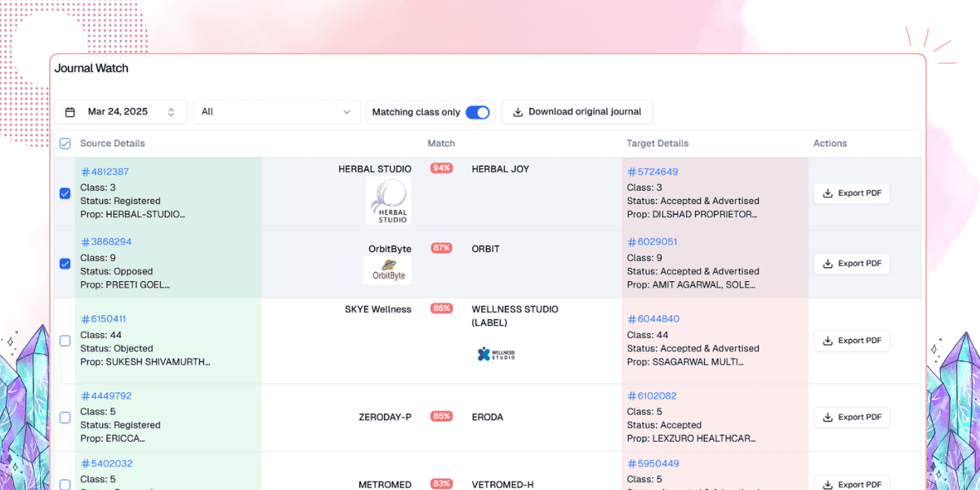Disable the Matching class only toggle
Image resolution: width=980 pixels, height=490 pixels.
pos(477,112)
